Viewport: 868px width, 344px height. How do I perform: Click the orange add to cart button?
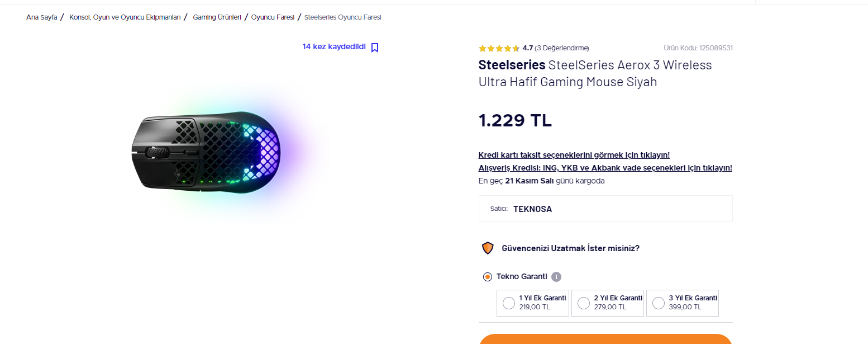[605, 339]
